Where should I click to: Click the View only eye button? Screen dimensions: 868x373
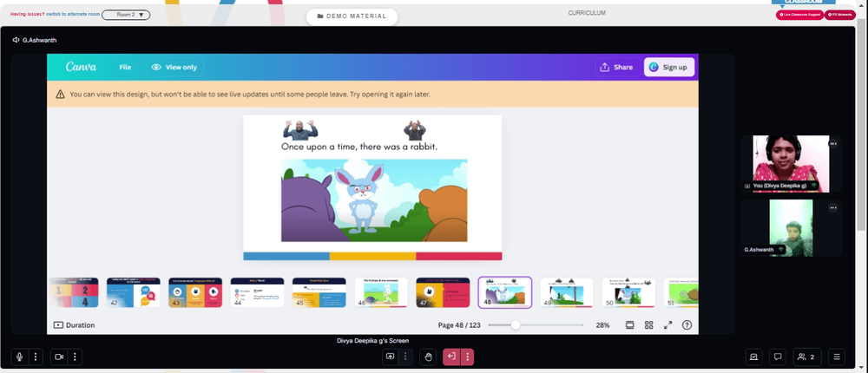tap(174, 67)
